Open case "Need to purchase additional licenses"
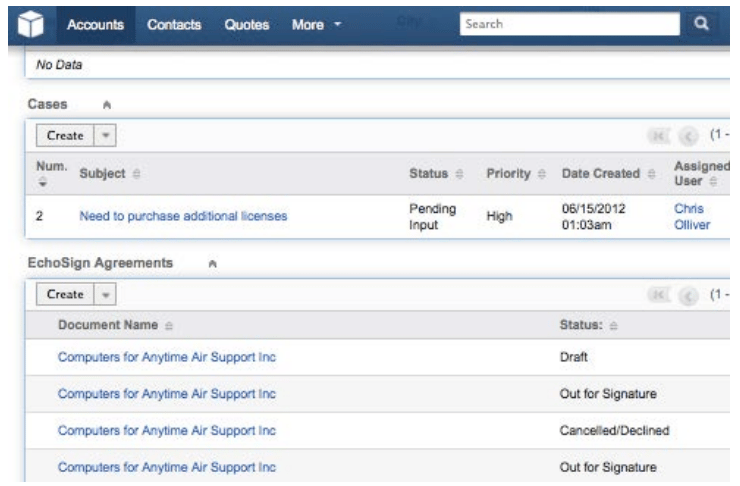 (175, 215)
